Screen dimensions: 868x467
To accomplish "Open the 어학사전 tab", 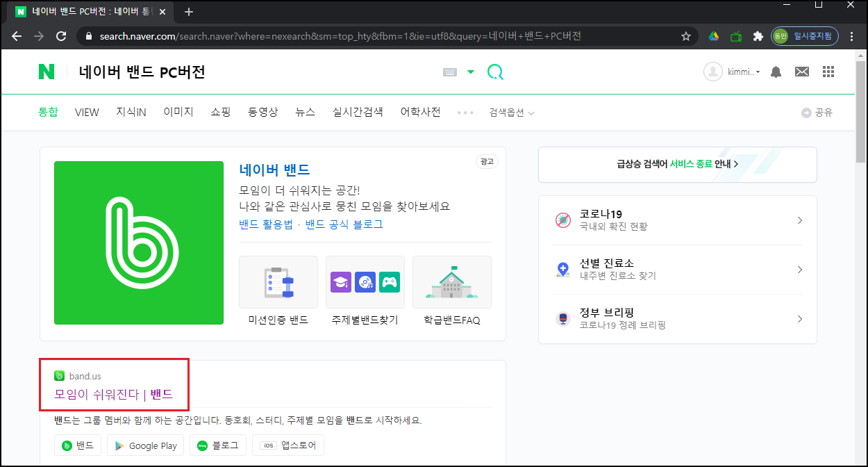I will 420,112.
